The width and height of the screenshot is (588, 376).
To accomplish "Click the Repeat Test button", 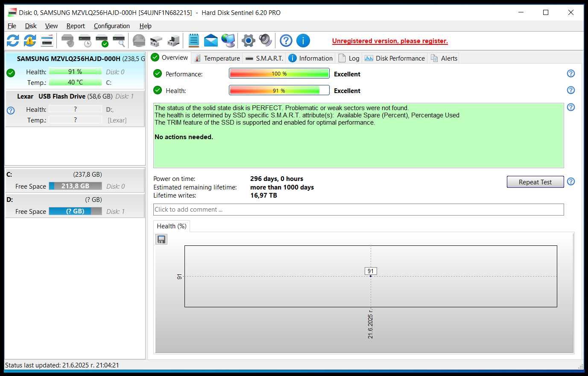I will 535,182.
